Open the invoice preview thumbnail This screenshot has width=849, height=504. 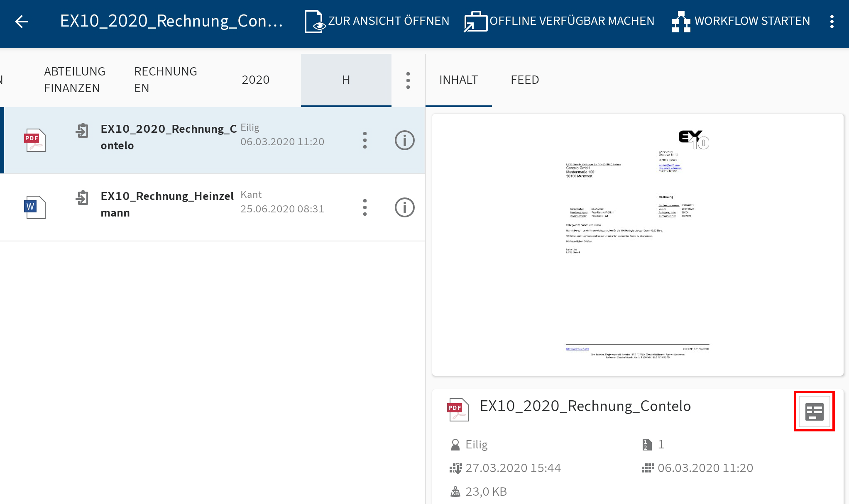638,245
